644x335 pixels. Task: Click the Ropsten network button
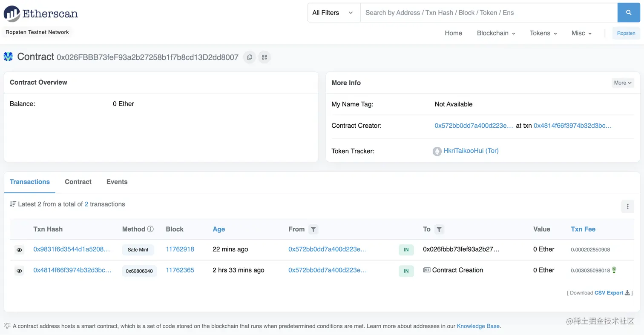[x=626, y=33]
